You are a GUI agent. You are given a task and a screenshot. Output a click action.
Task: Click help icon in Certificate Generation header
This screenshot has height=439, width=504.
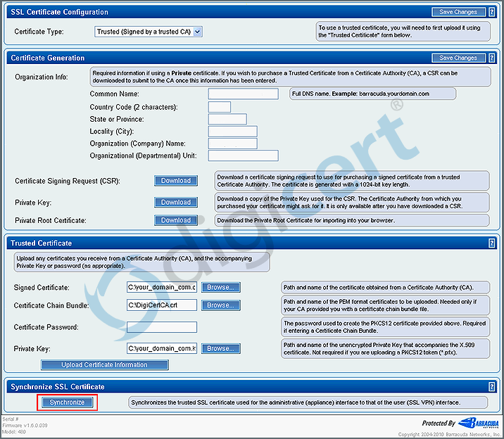(491, 58)
